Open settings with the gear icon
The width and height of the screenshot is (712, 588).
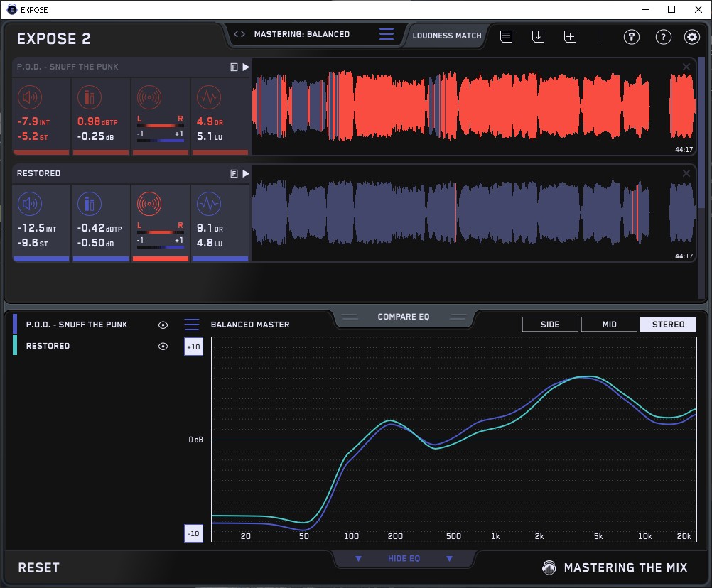[x=691, y=37]
